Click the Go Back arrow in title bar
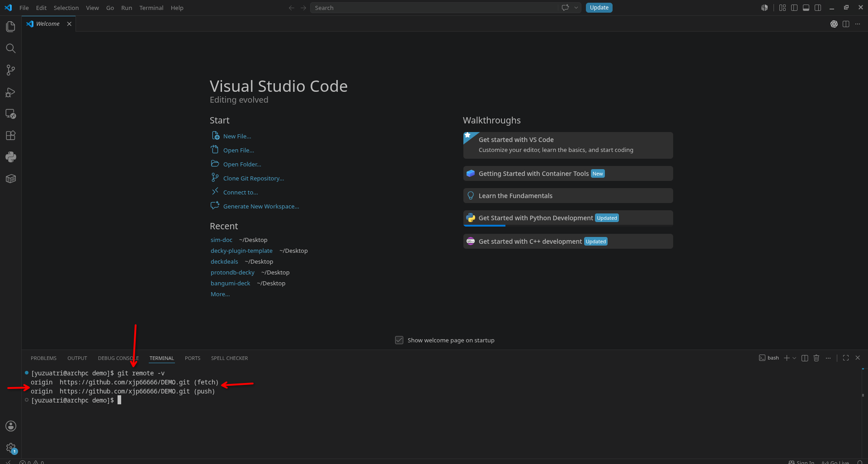Image resolution: width=868 pixels, height=464 pixels. click(292, 8)
